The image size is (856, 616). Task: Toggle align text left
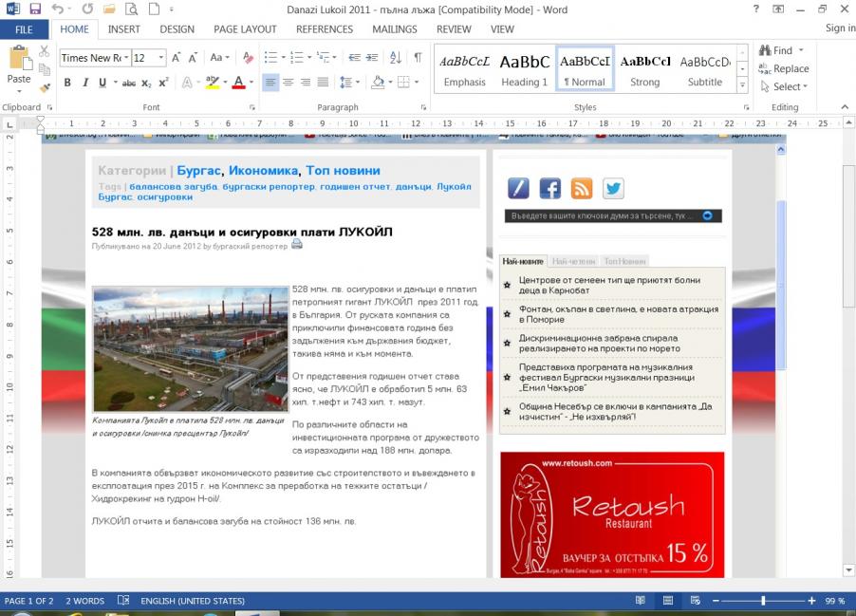(x=270, y=83)
